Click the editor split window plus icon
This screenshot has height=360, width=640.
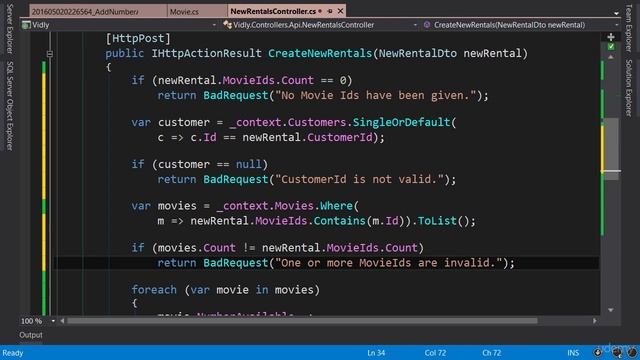point(611,37)
